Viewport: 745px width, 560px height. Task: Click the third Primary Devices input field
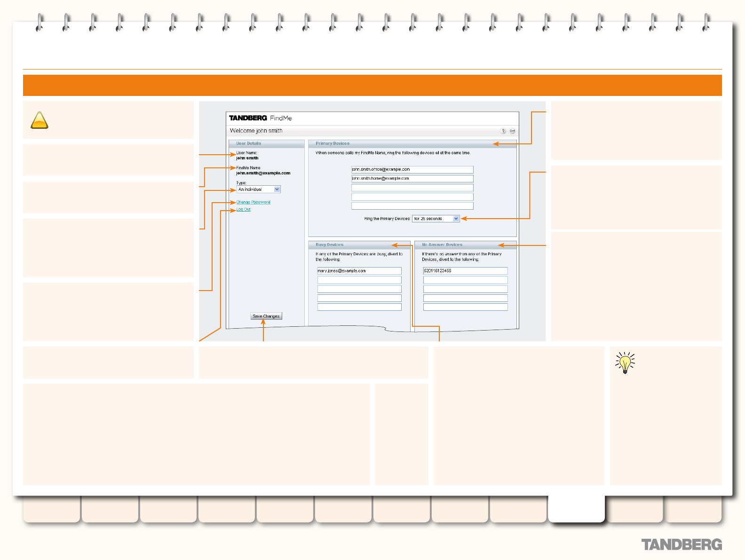pyautogui.click(x=412, y=188)
